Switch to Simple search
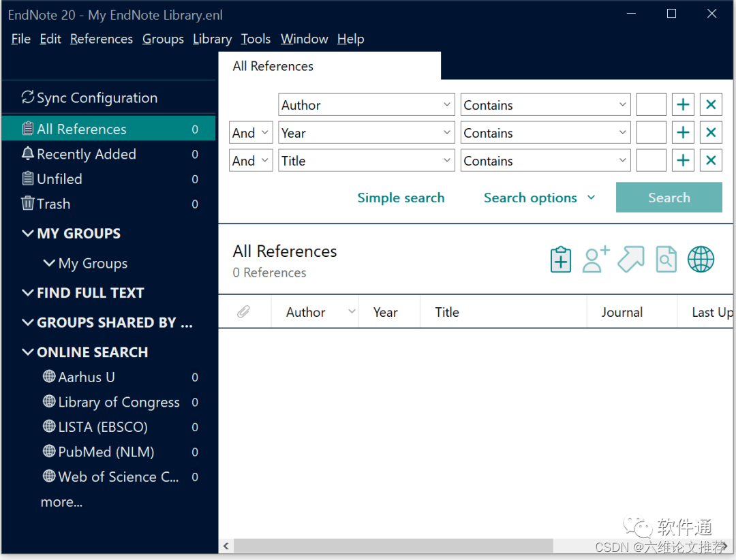The image size is (736, 560). pos(401,198)
